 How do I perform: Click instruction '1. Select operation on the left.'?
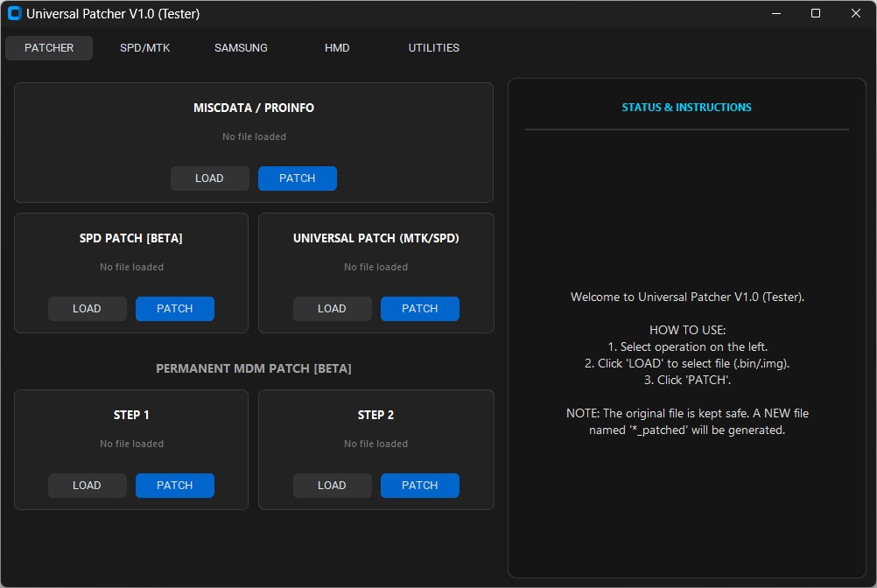coord(687,347)
